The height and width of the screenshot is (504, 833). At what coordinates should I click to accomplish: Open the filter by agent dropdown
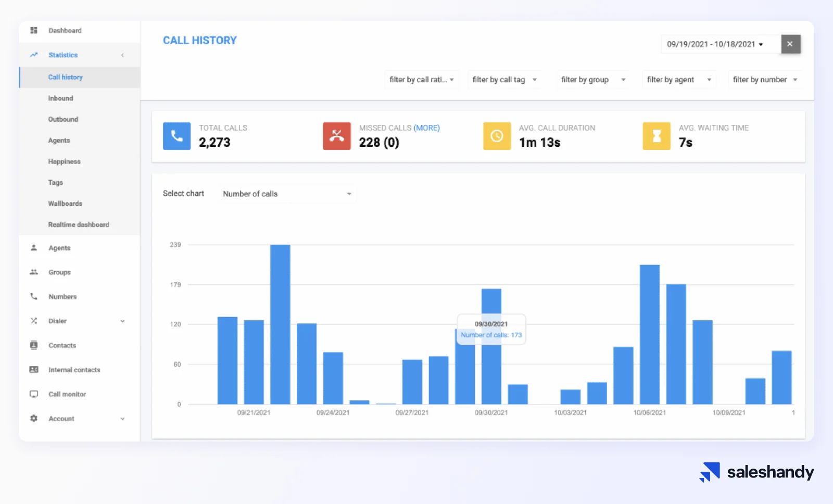[x=679, y=80]
